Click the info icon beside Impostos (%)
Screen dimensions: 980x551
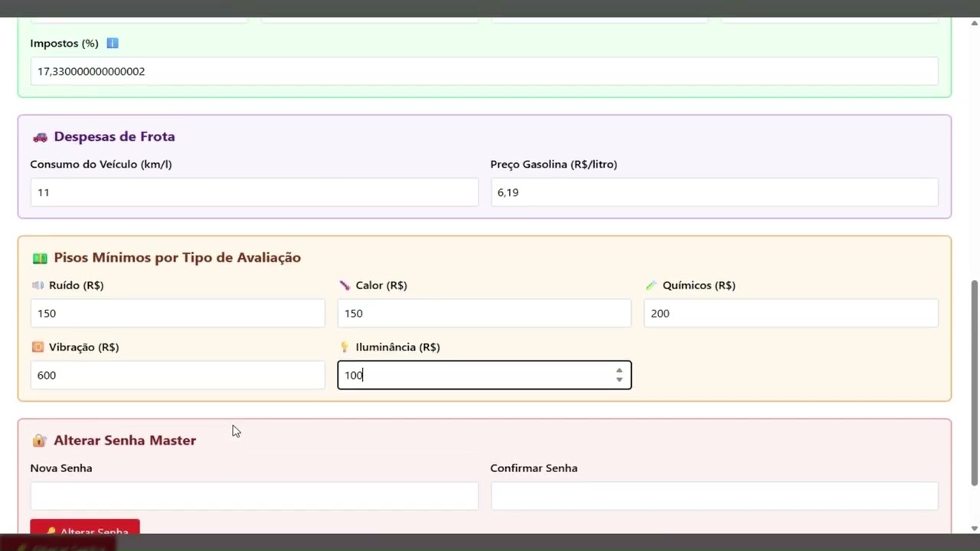click(113, 44)
